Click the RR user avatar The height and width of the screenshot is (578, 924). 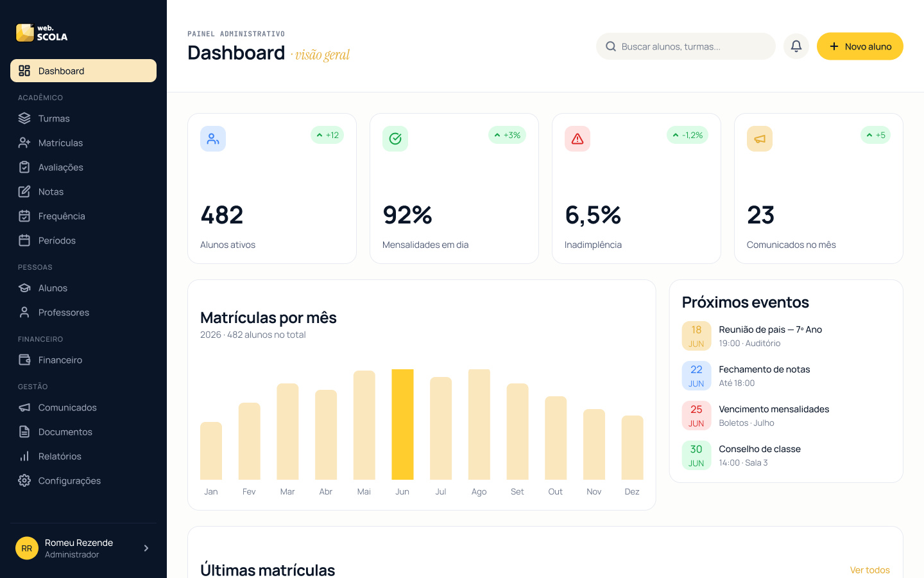click(x=27, y=548)
